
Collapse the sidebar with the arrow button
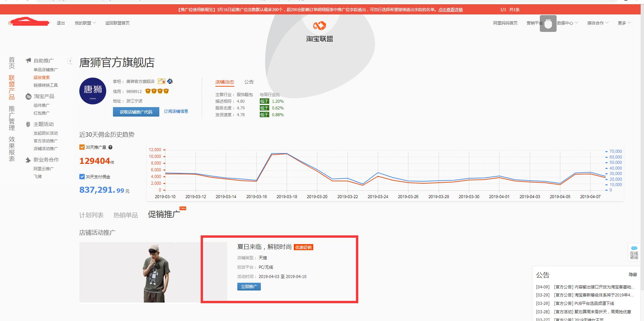coord(70,61)
